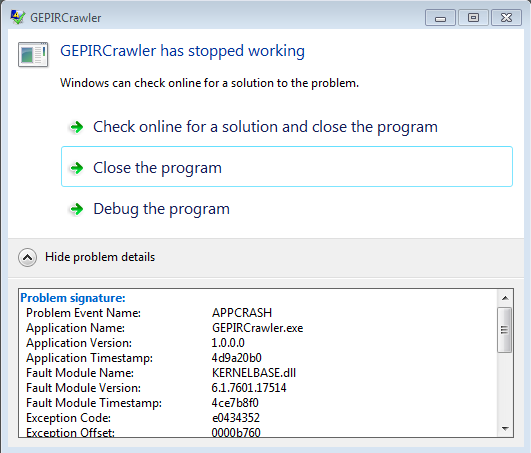Select Close the program option

click(287, 167)
